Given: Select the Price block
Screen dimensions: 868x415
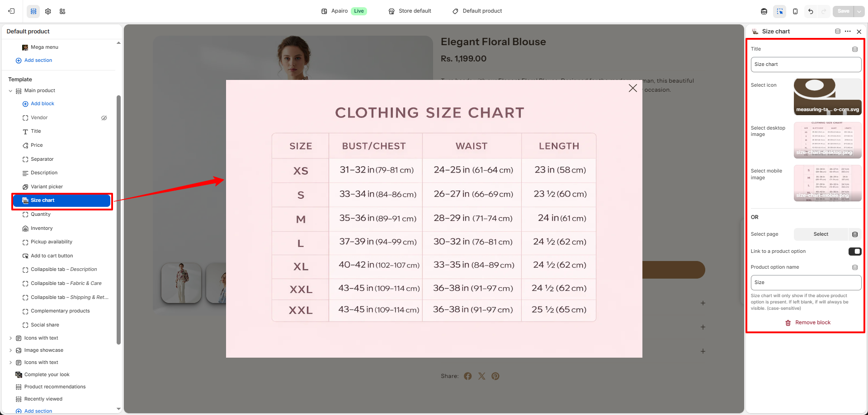Looking at the screenshot, I should (37, 145).
